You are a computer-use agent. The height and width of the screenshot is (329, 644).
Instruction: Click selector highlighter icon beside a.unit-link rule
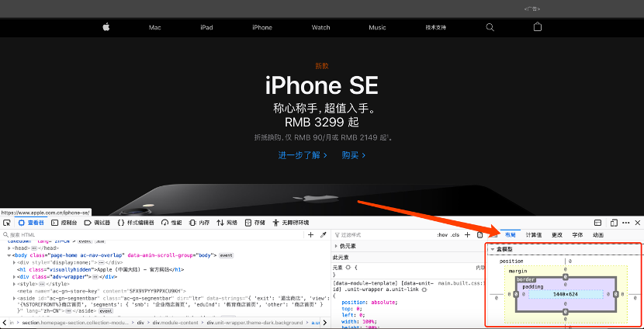point(424,289)
